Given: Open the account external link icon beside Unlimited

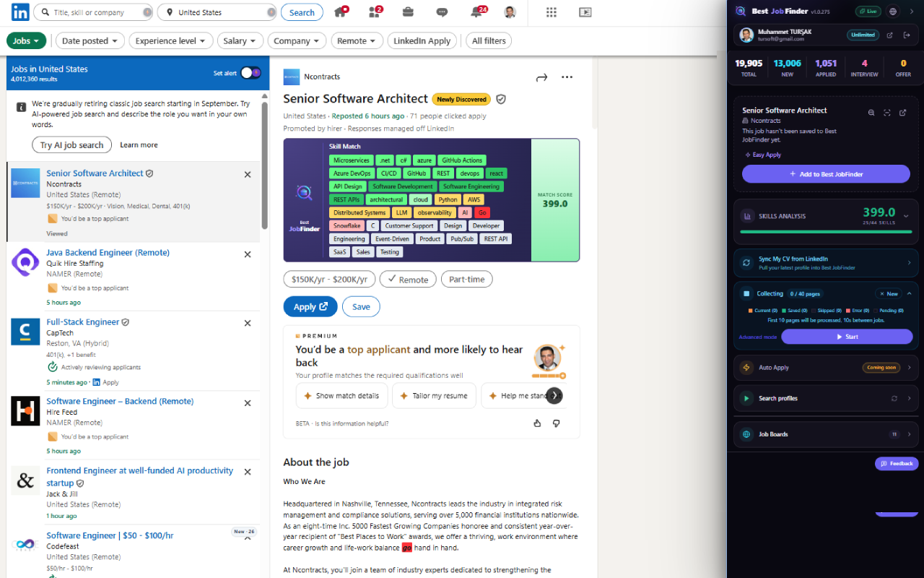Looking at the screenshot, I should [889, 35].
